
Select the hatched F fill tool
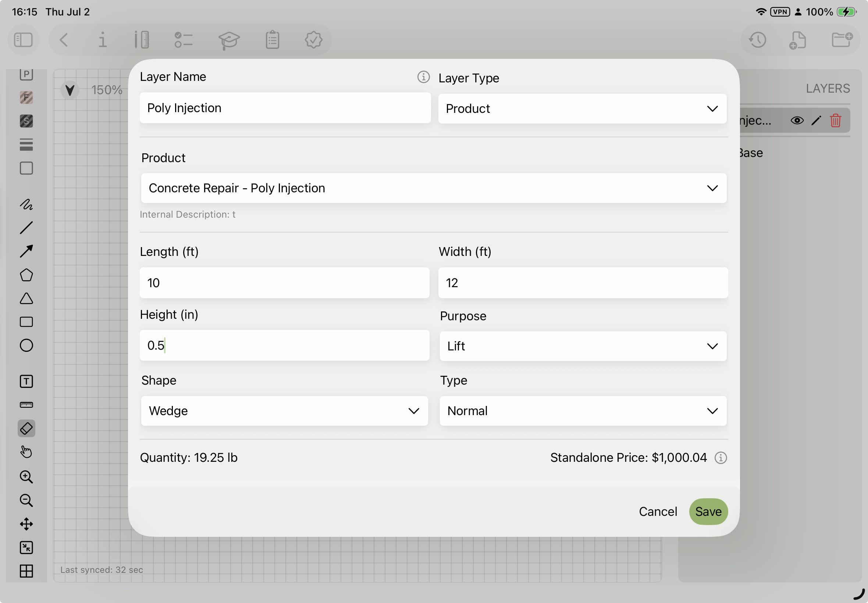[26, 97]
